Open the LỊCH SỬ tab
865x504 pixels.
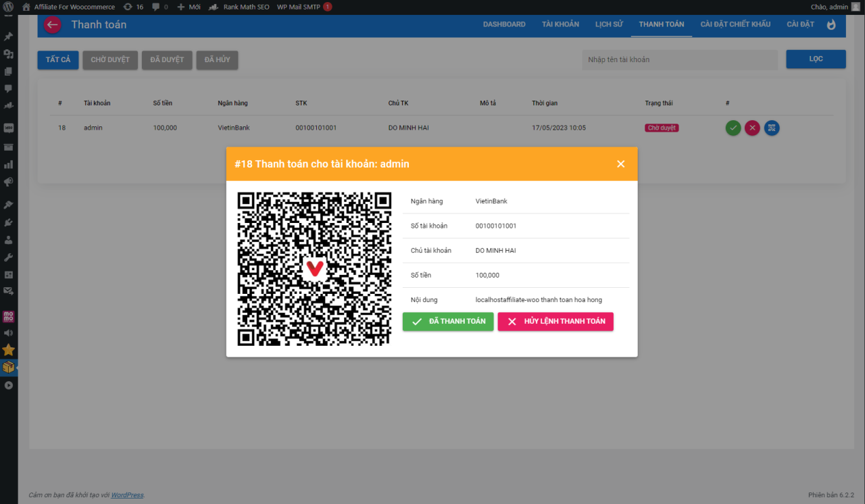tap(609, 24)
